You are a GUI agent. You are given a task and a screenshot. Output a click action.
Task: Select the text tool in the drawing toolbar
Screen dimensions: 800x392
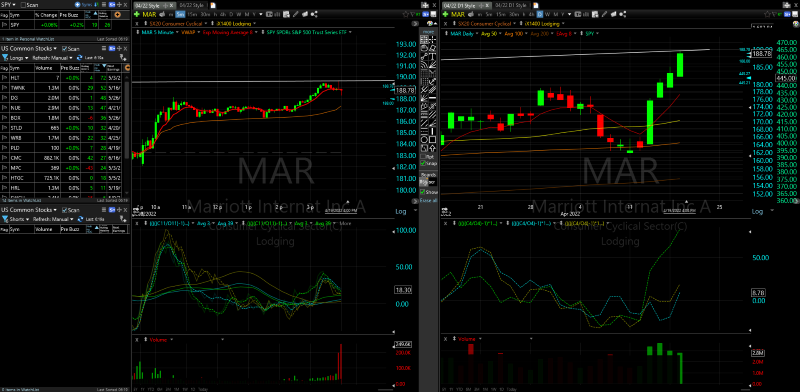click(432, 56)
